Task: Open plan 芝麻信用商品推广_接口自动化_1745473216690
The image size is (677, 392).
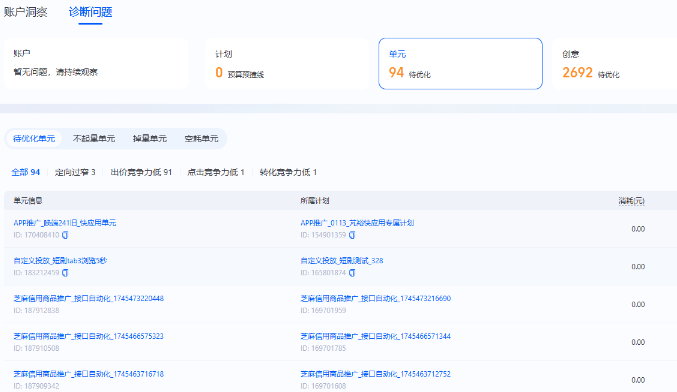Action: (376, 298)
